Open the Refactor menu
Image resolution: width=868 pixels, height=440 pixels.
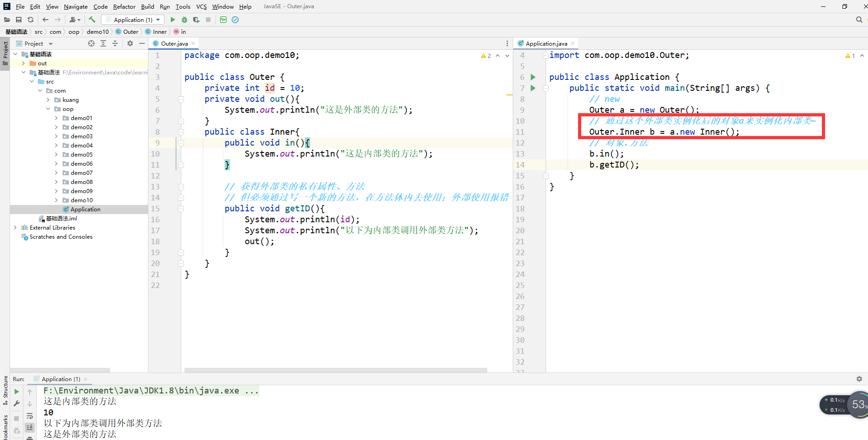tap(124, 6)
